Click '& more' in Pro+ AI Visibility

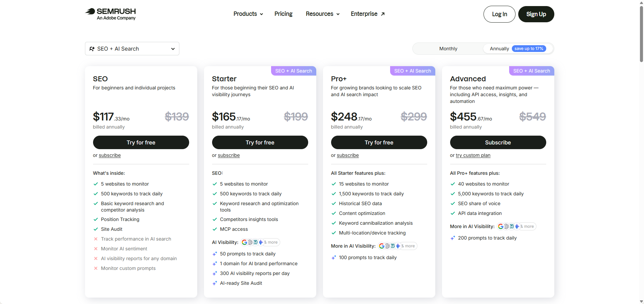pos(408,246)
